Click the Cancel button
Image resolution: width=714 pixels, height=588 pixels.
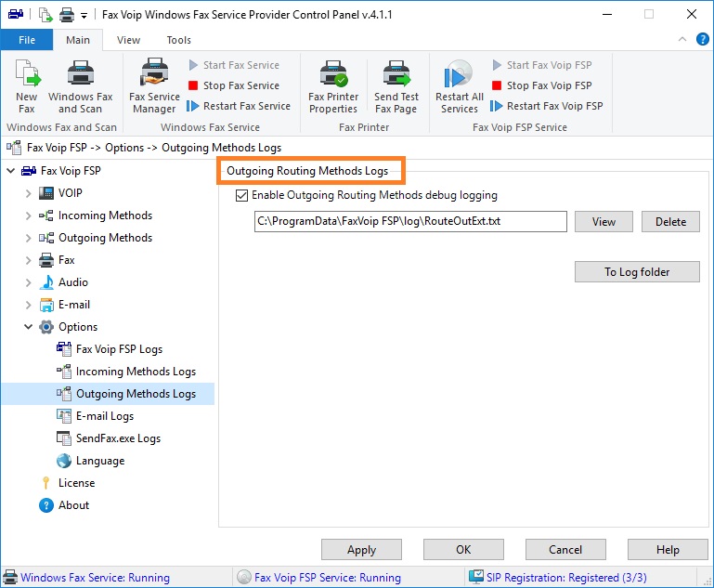565,550
